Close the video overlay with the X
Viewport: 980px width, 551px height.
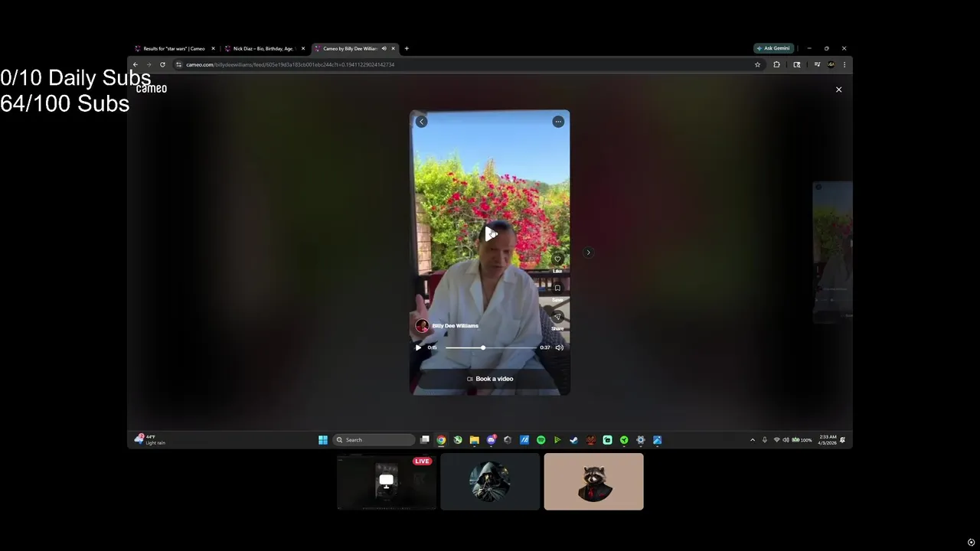(x=838, y=90)
